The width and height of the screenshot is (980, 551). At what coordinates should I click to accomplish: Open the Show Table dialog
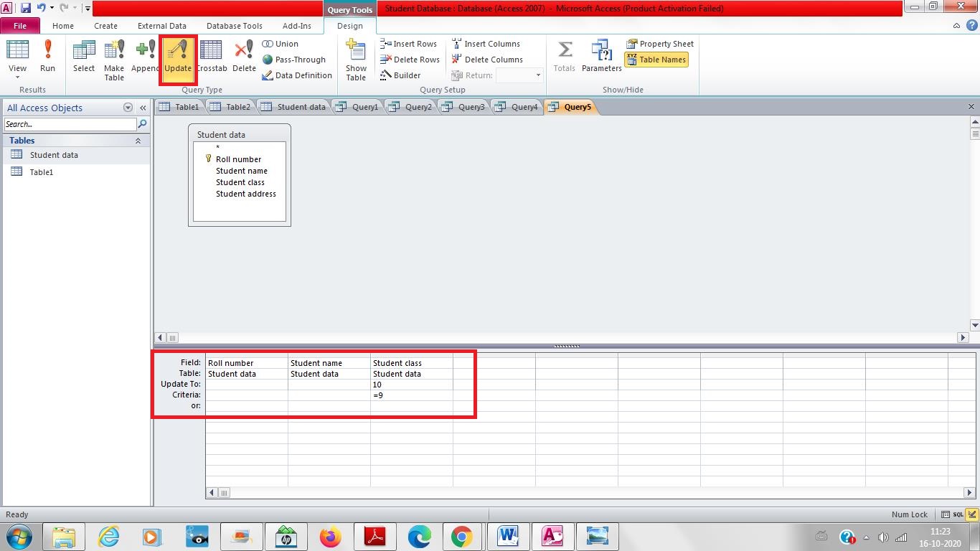click(356, 60)
